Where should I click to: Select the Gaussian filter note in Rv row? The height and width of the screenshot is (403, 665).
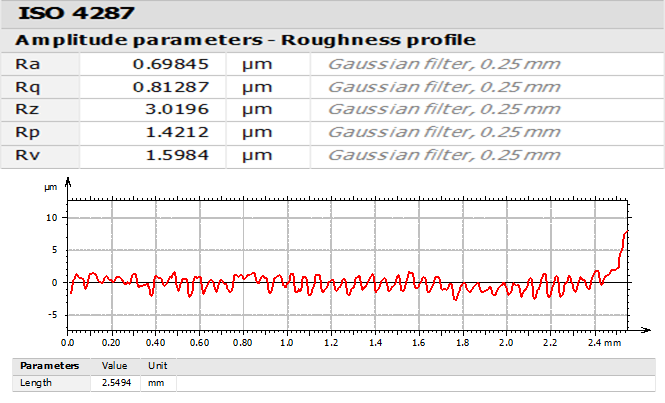(444, 155)
